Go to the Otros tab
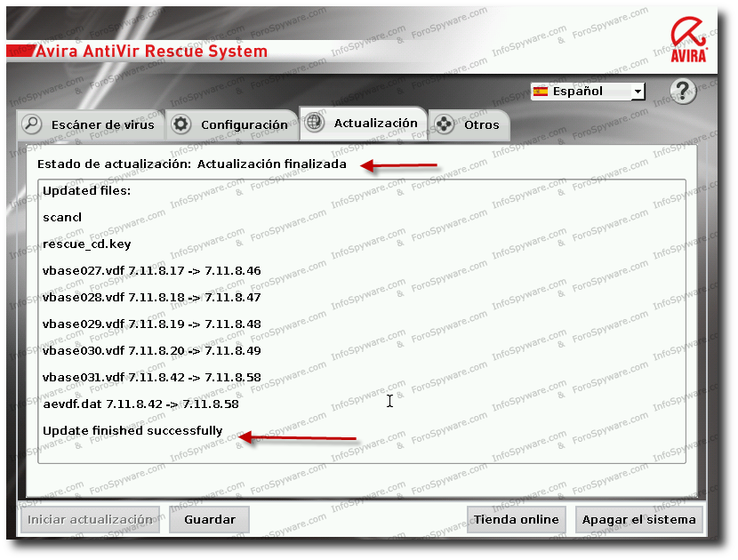 (469, 125)
